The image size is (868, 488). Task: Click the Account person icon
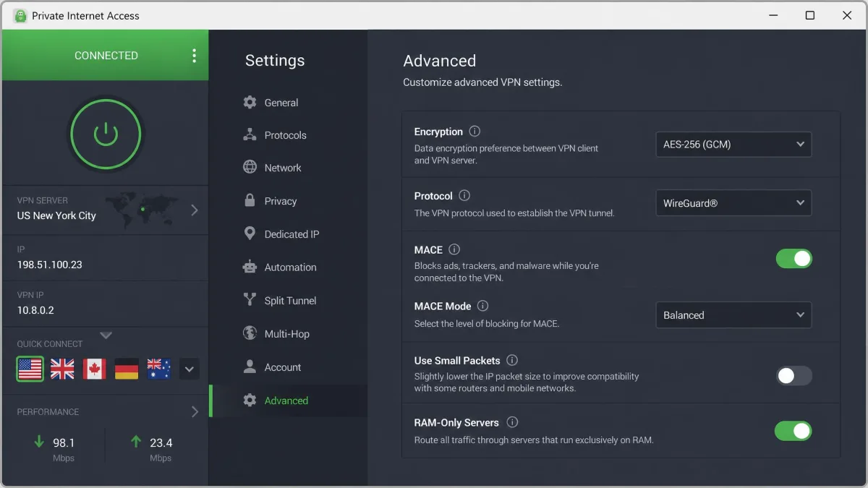click(250, 367)
